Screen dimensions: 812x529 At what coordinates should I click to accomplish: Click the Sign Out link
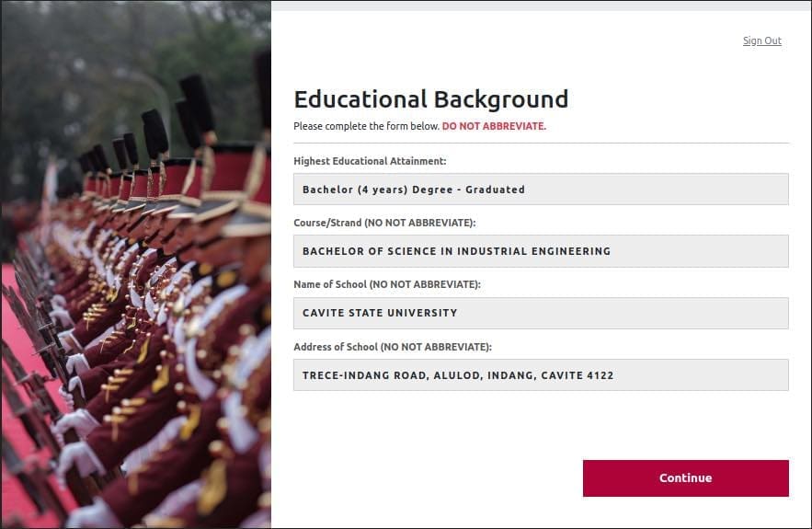click(x=761, y=40)
